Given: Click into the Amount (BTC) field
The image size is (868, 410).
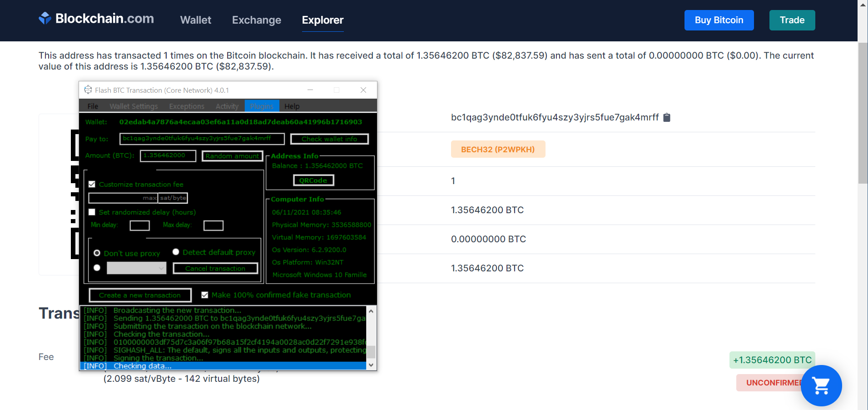Looking at the screenshot, I should click(x=168, y=156).
